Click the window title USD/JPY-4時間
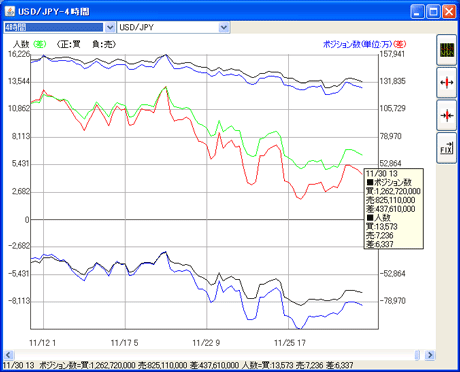Viewport: 460px width, 372px height. coord(54,12)
